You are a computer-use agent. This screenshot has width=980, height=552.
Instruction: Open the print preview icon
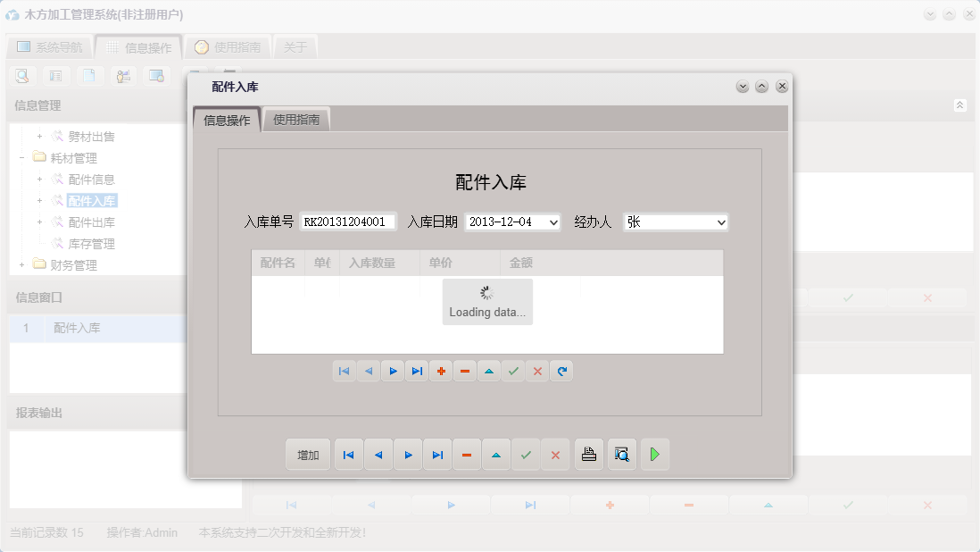point(621,455)
